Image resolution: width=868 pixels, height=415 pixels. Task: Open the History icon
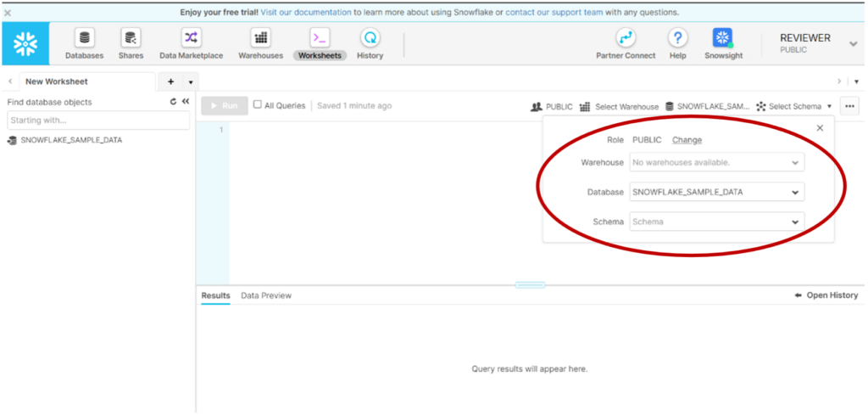coord(370,39)
